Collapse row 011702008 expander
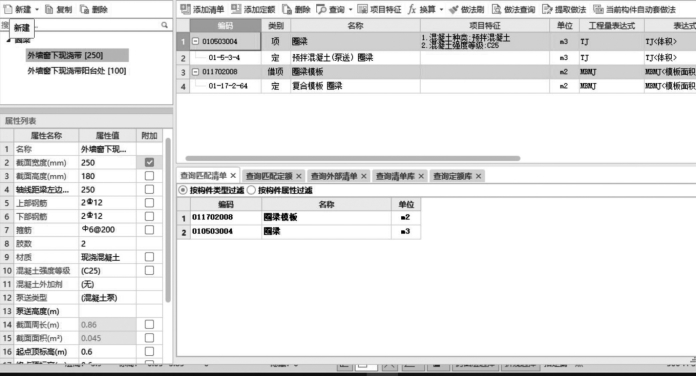Viewport: 696px width, 376px height. tap(195, 71)
